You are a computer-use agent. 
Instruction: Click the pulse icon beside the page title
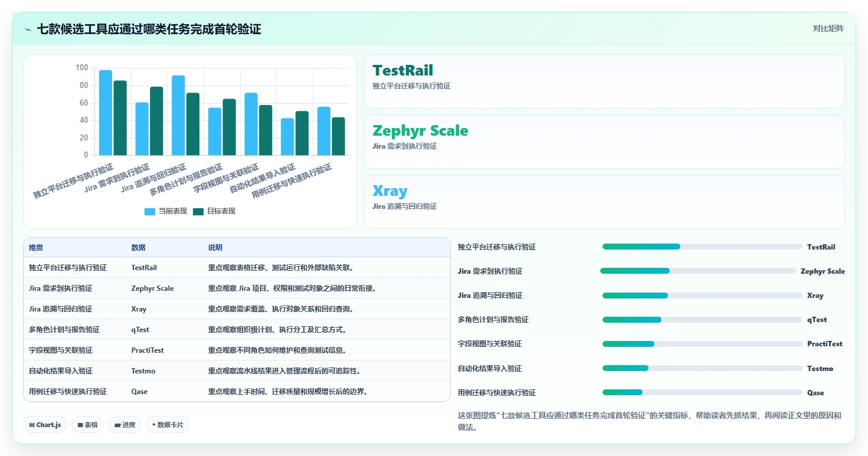[28, 29]
